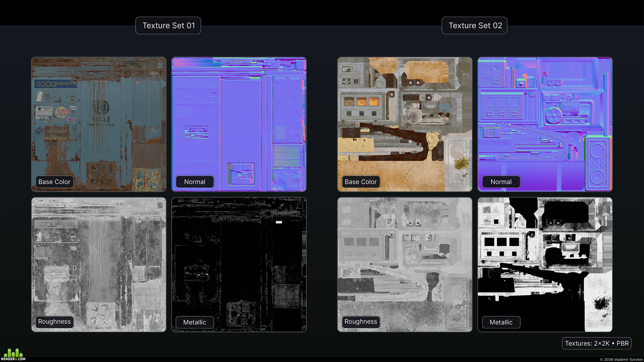Click the Metallic tag in Set 01
This screenshot has width=644, height=362.
coord(195,322)
